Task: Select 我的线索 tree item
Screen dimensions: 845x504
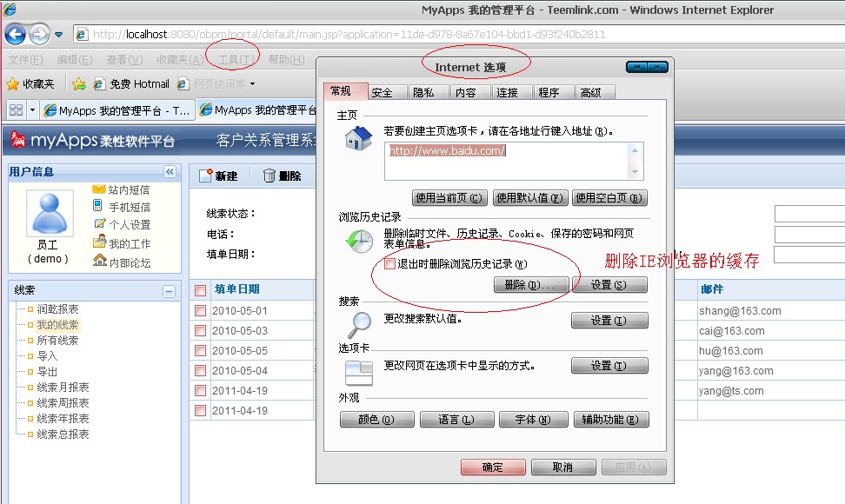Action: click(57, 325)
